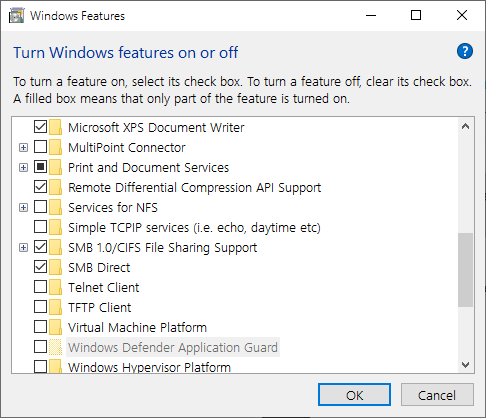Tick the Virtual Machine Platform checkbox

(x=40, y=327)
